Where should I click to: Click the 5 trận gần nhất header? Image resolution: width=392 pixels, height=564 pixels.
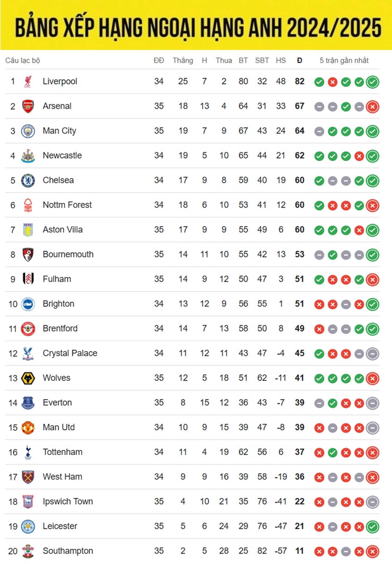pos(344,61)
